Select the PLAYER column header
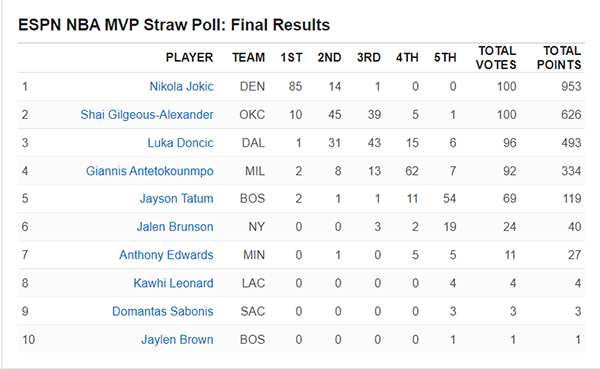Screen dimensions: 600x369 point(189,57)
